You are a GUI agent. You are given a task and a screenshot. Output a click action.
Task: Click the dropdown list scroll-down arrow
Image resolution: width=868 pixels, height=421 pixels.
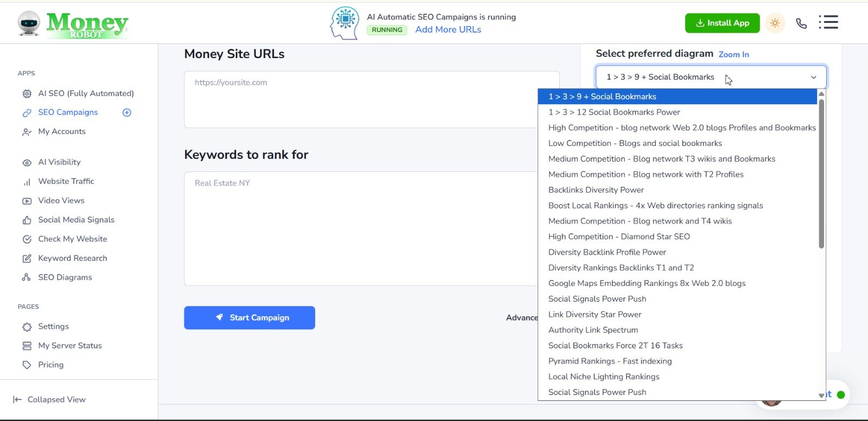[821, 396]
